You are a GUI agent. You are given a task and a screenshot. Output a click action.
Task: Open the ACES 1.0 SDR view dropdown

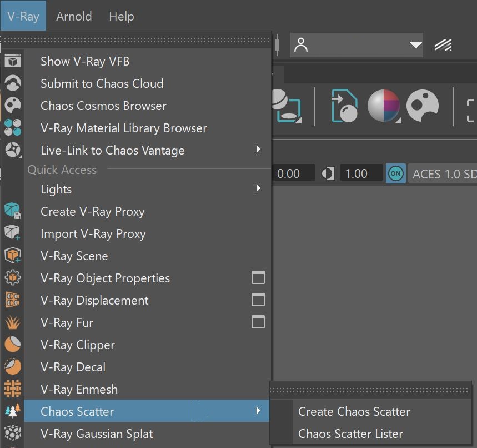443,173
